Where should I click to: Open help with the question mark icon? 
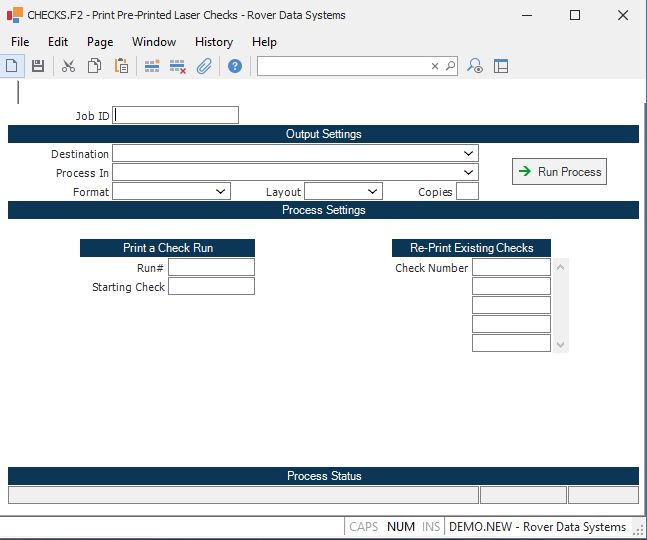(x=235, y=66)
